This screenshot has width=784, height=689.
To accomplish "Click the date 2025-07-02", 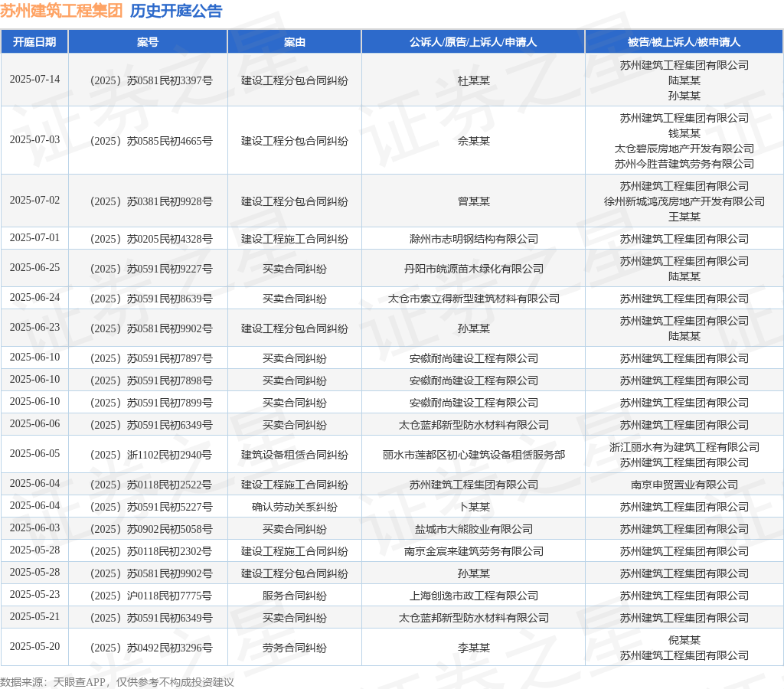I will (x=34, y=201).
